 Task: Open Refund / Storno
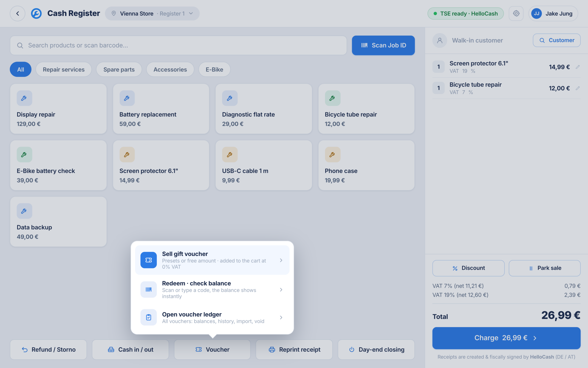[48, 350]
